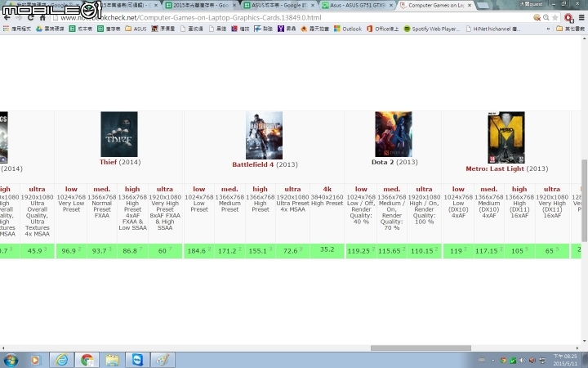The height and width of the screenshot is (368, 588).
Task: Expand the bookmarks overflow chevron
Action: (548, 29)
